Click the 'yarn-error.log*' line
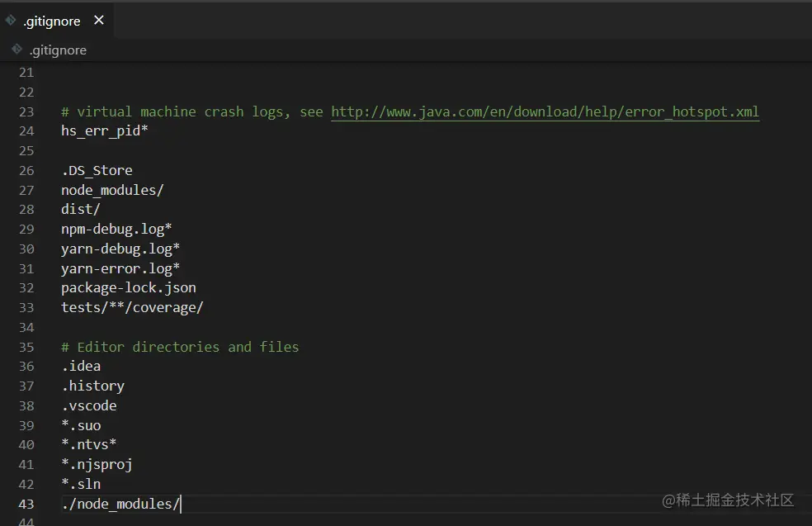 click(120, 269)
